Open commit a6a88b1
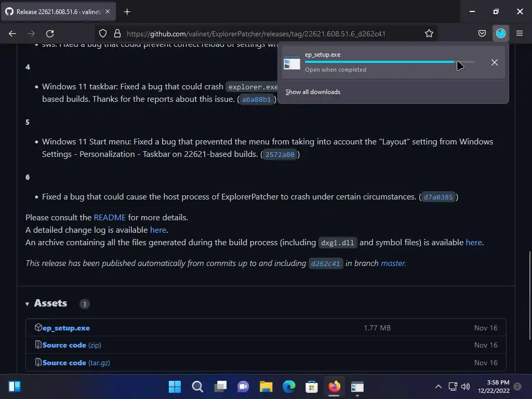 257,99
